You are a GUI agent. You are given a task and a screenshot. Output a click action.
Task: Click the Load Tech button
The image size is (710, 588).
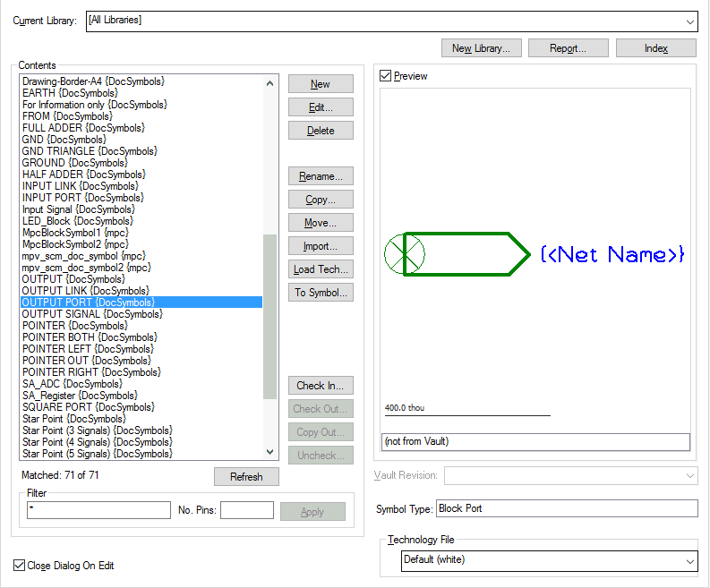pos(321,269)
